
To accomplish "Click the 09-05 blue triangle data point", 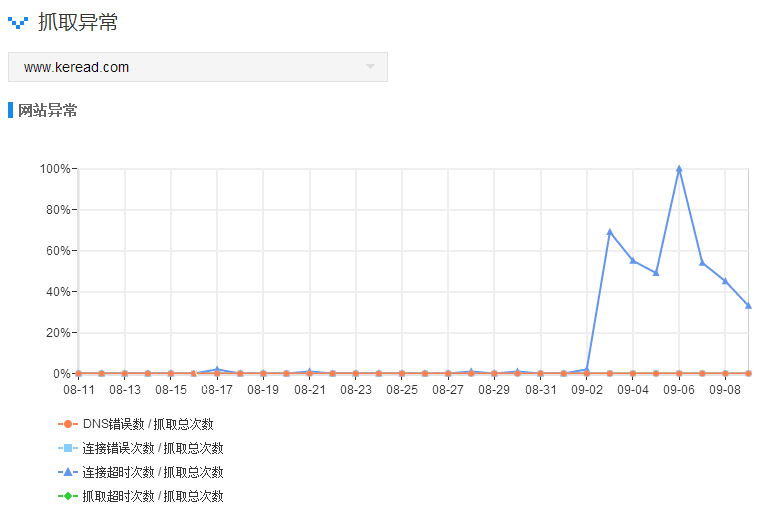I will (656, 273).
